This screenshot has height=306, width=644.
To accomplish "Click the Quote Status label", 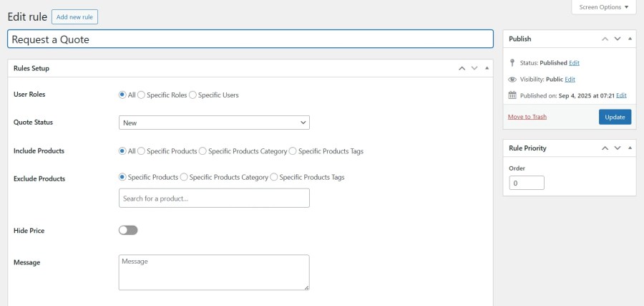I will click(x=33, y=122).
